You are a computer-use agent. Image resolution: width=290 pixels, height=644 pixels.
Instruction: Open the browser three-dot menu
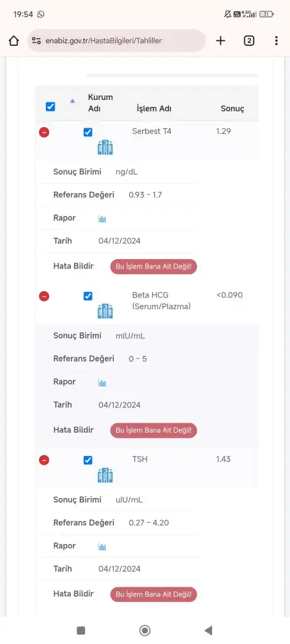276,40
